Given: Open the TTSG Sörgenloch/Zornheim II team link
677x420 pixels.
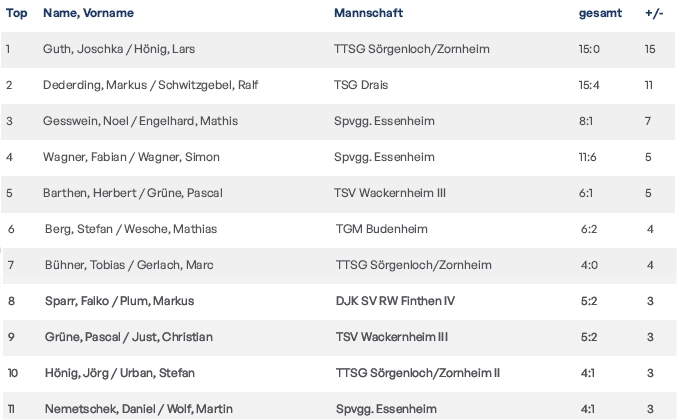Looking at the screenshot, I should coord(417,373).
